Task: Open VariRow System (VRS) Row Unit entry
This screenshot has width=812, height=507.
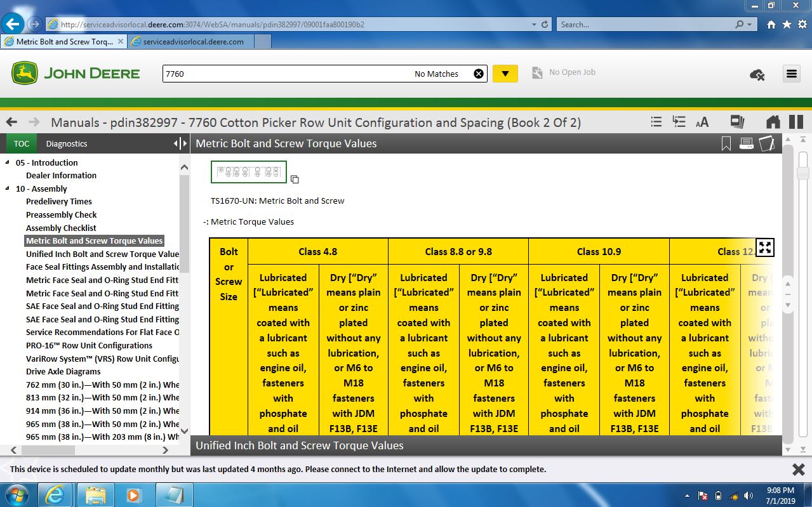Action: 102,359
